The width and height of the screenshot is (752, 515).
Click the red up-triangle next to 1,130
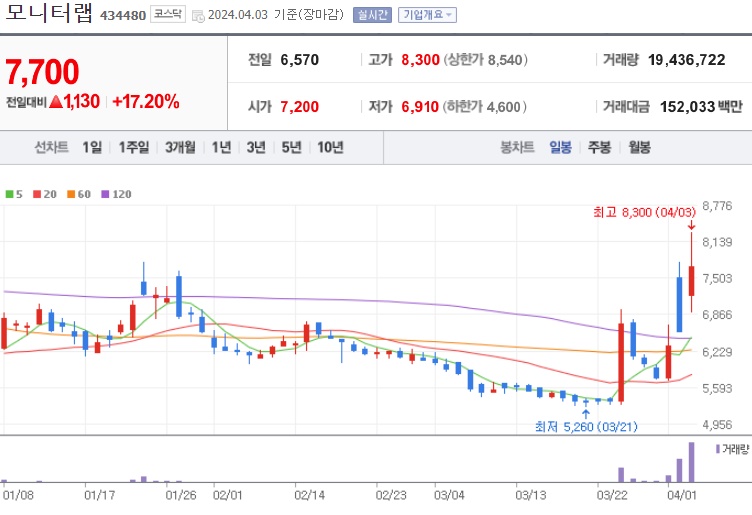coord(56,102)
